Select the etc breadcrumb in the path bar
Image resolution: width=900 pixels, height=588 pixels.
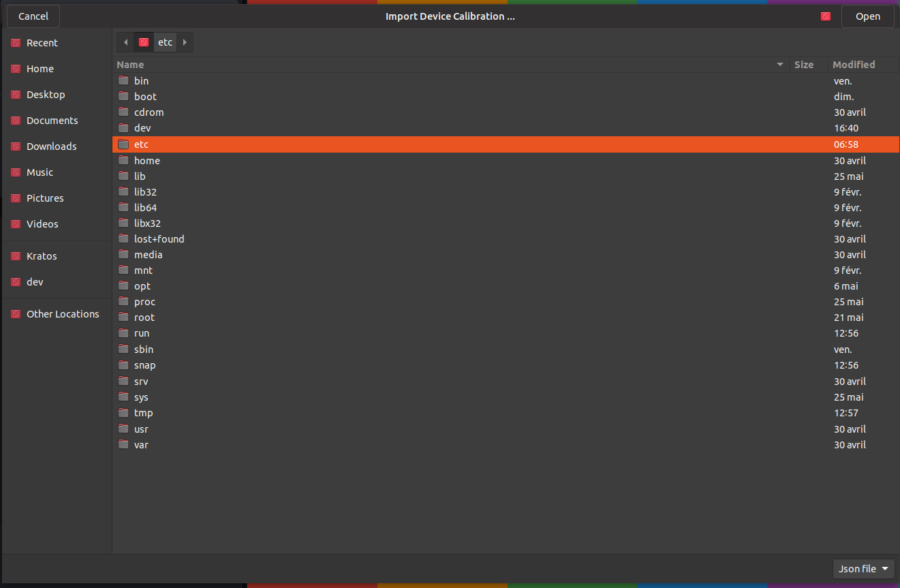[x=165, y=42]
